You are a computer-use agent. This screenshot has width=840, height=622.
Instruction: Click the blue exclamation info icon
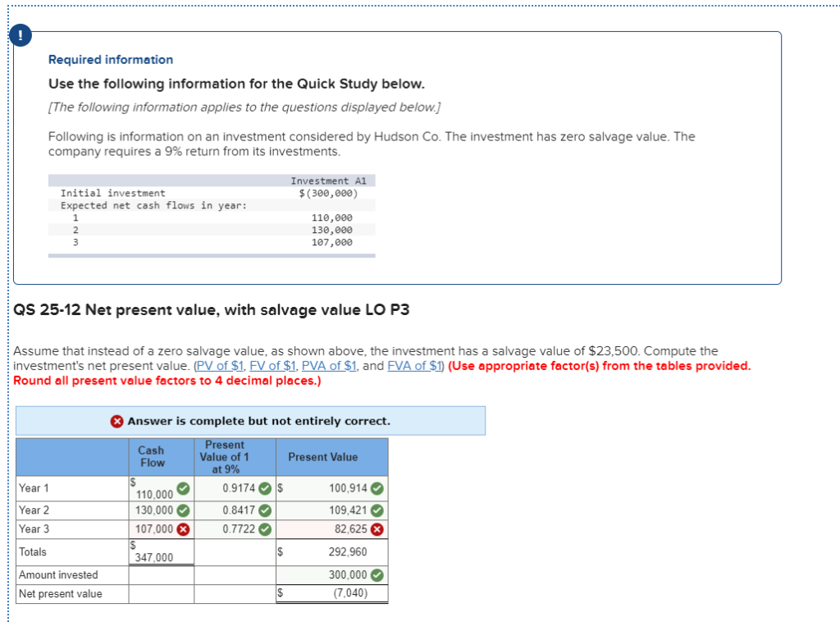(19, 34)
